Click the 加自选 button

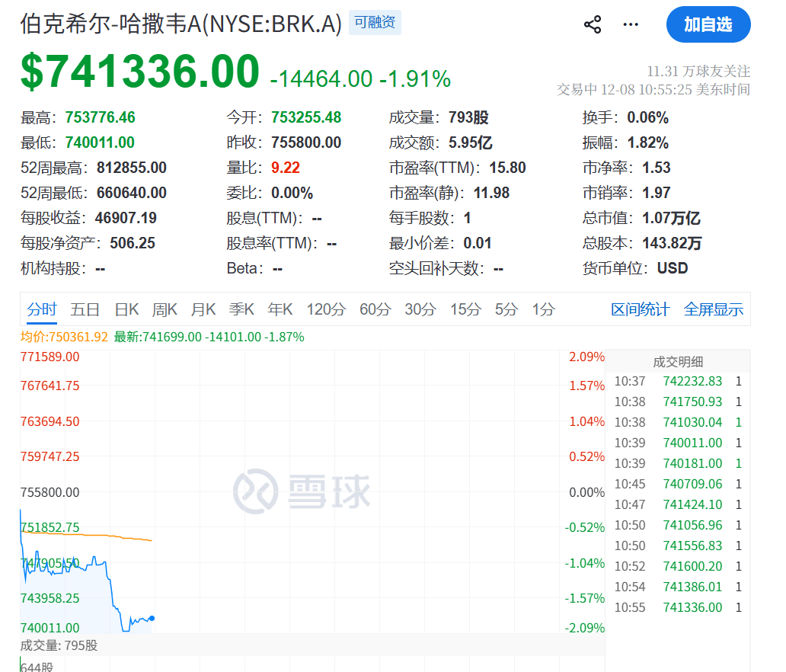point(708,24)
